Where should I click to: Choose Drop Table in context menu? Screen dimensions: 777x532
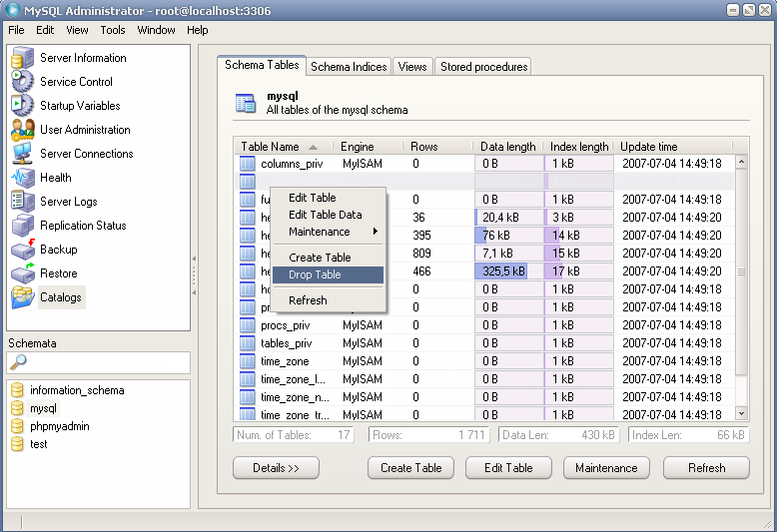329,274
